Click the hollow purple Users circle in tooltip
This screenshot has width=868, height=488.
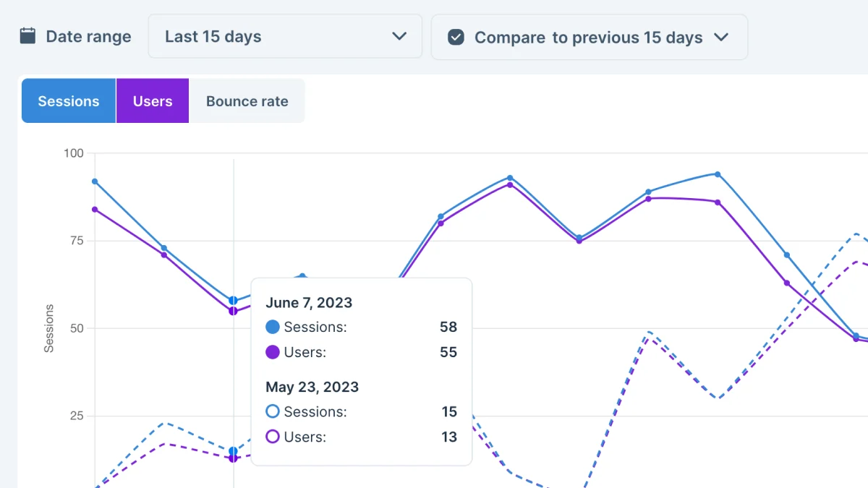click(x=273, y=437)
